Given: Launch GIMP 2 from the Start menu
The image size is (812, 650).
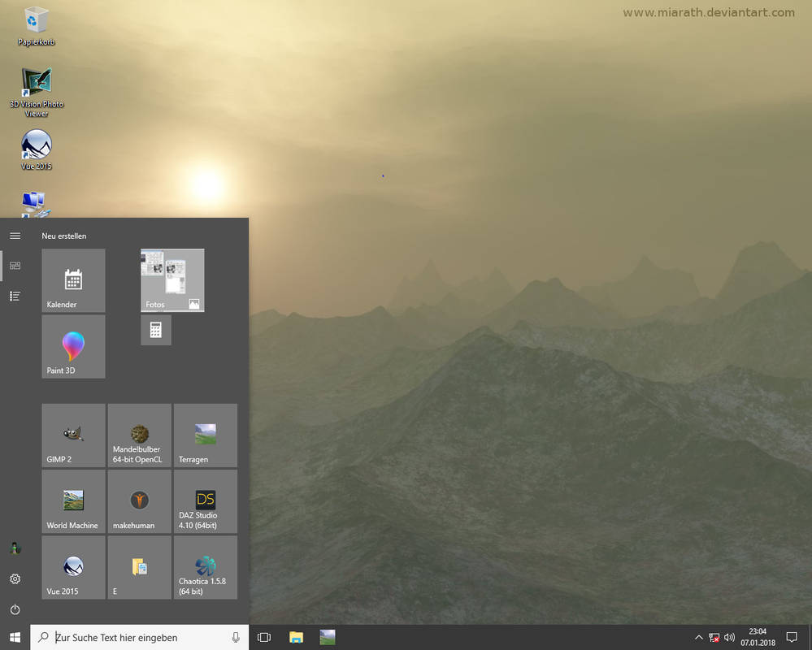Looking at the screenshot, I should pyautogui.click(x=72, y=435).
